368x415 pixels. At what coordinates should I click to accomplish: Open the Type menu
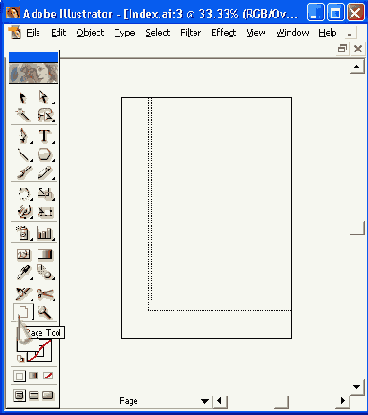coord(125,33)
